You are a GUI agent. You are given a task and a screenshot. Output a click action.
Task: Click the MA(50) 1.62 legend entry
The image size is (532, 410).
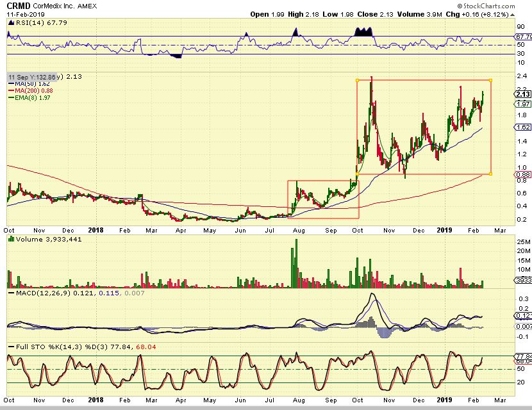tap(29, 84)
